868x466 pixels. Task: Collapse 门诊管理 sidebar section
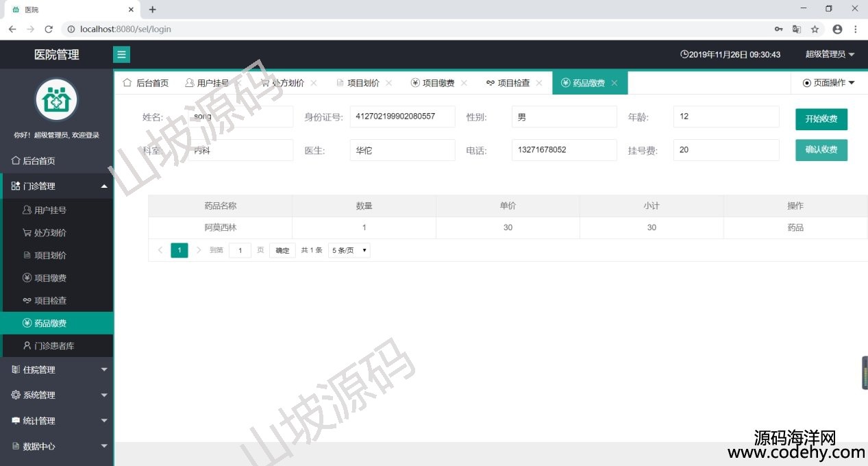click(57, 186)
